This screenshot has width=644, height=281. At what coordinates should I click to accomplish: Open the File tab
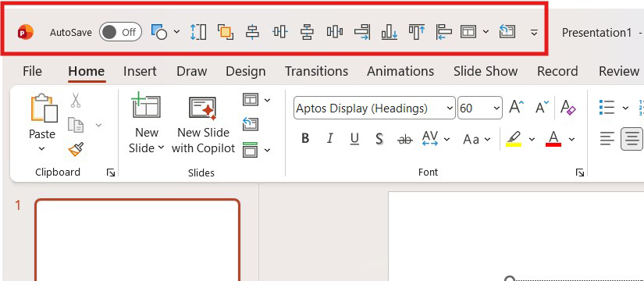coord(32,71)
